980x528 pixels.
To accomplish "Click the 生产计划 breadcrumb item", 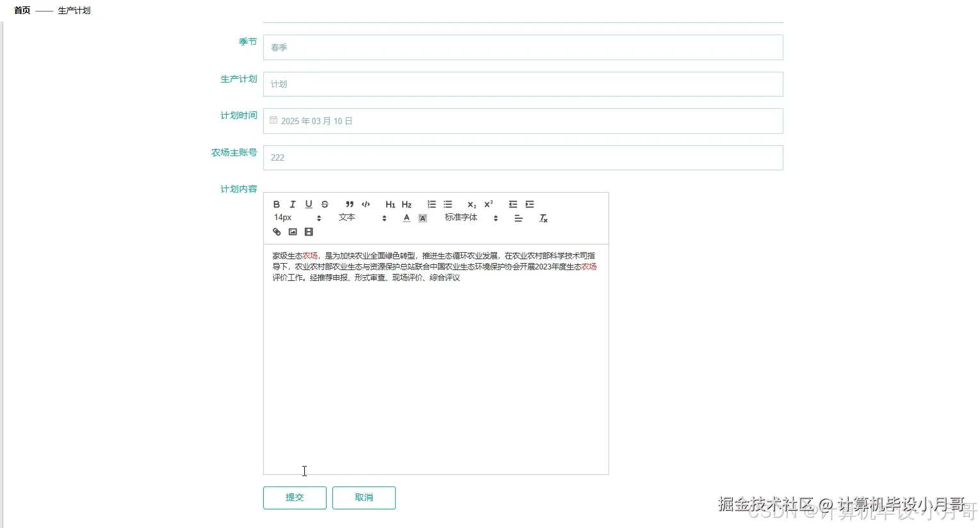I will pos(74,10).
